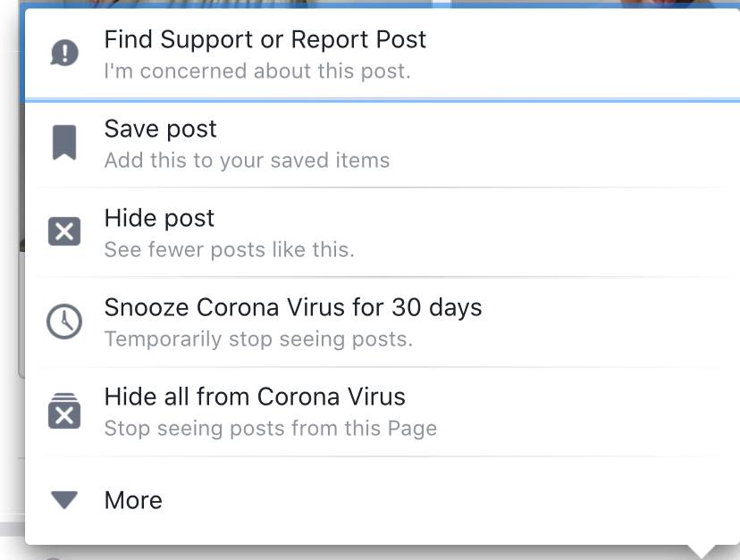This screenshot has width=740, height=560.
Task: Click 'I'm concerned about this post' subtitle
Action: coord(257,71)
